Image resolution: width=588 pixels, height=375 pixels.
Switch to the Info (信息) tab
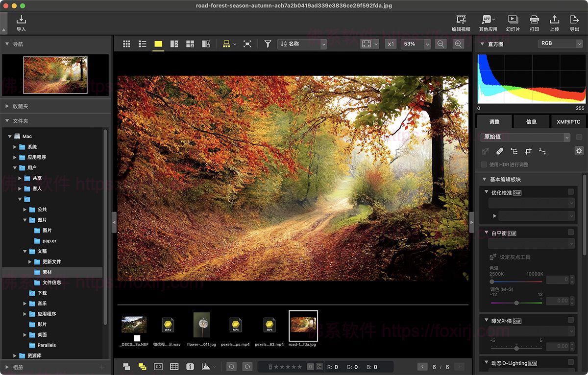pyautogui.click(x=531, y=122)
